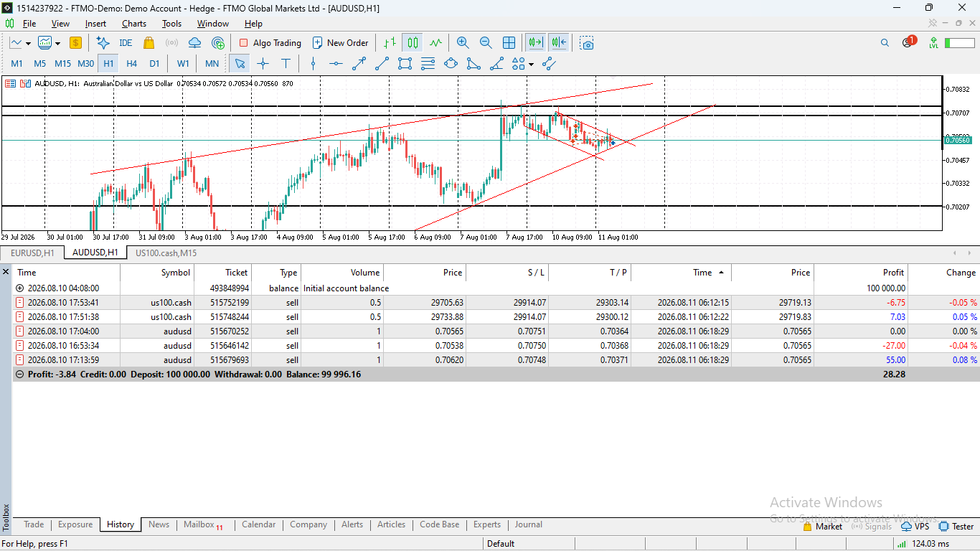Open the Market shopping bag icon in toolbar

[x=149, y=43]
